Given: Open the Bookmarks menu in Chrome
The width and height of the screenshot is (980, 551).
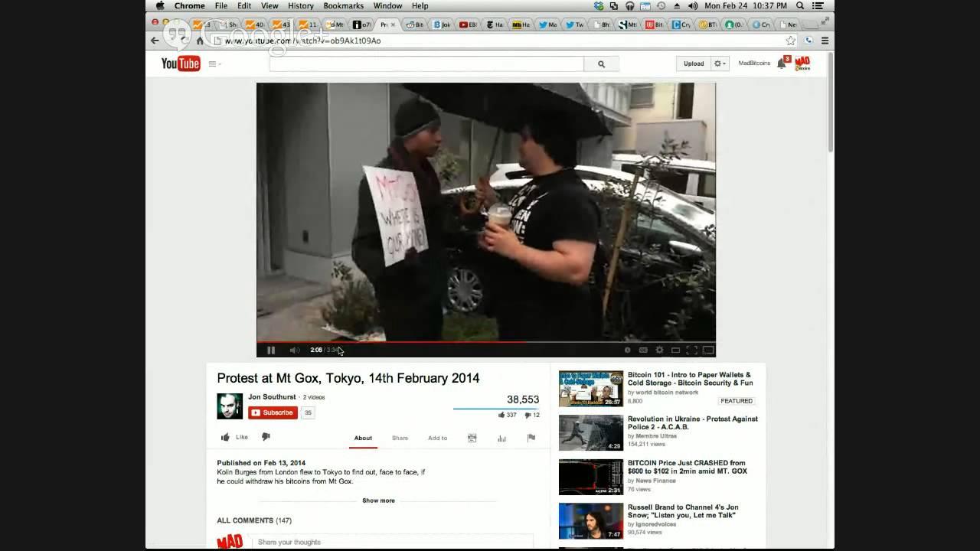Looking at the screenshot, I should (343, 6).
